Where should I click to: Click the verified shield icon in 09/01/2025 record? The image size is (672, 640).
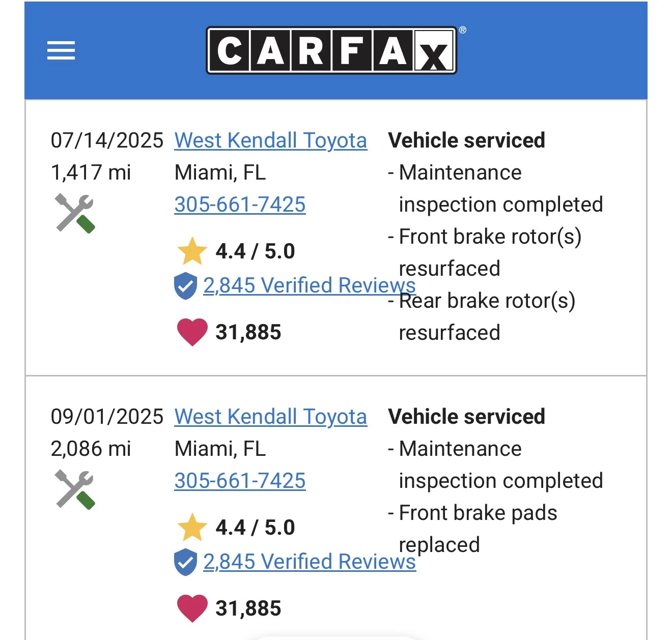point(185,562)
